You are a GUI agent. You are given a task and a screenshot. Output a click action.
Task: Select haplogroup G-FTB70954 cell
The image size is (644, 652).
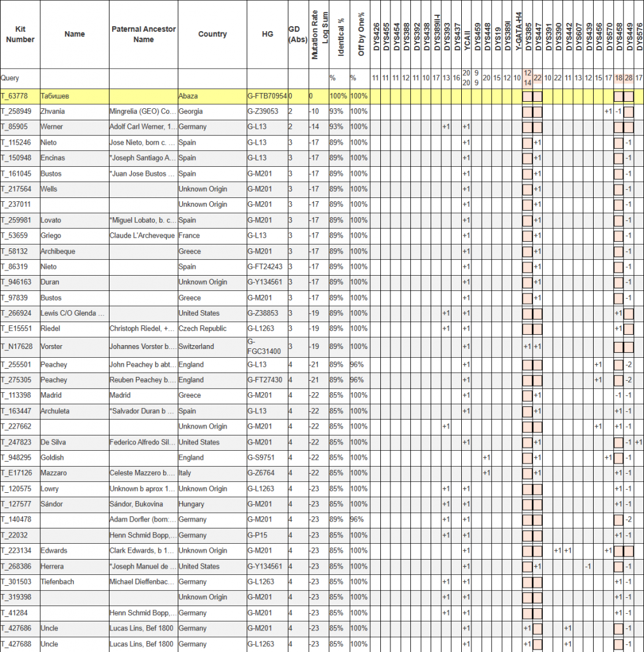click(267, 96)
